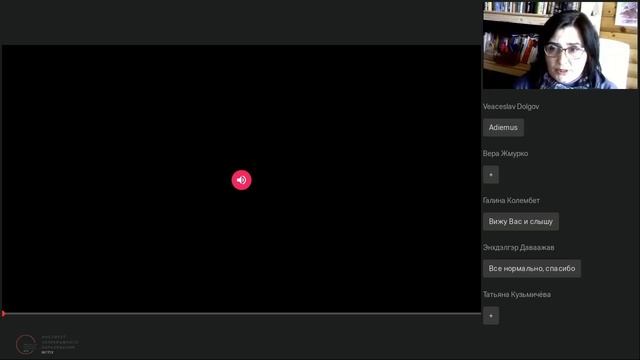The height and width of the screenshot is (360, 640).
Task: Select chat name 'Veaceslav Dolgov'
Action: 511,107
